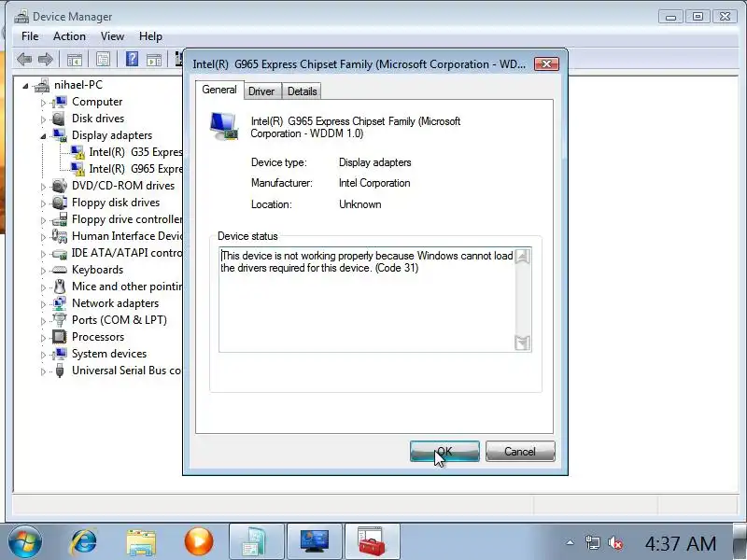Screen dimensions: 747x560
Task: Open Windows Media Player taskbar icon
Action: coord(199,542)
